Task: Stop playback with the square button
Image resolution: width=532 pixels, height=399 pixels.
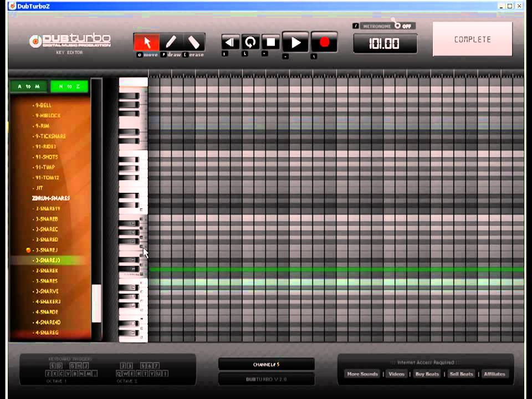Action: 271,43
